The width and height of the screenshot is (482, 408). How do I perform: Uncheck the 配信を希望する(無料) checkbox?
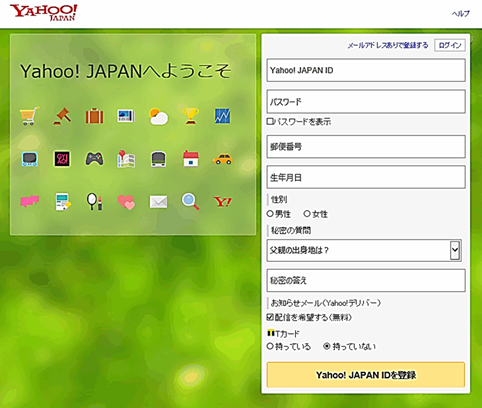(270, 317)
